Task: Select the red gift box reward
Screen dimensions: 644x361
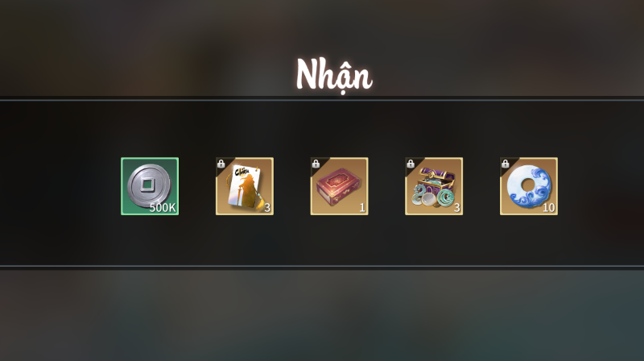Action: tap(339, 186)
